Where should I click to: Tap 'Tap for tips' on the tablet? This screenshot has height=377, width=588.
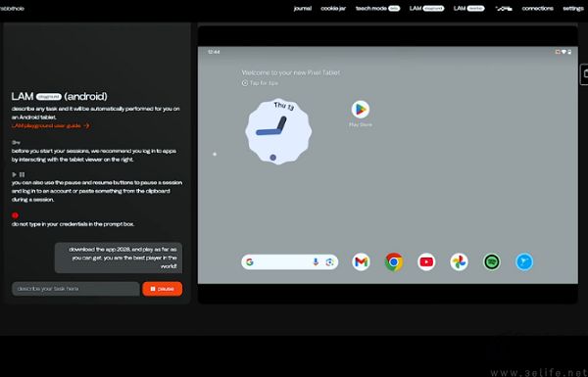coord(261,83)
